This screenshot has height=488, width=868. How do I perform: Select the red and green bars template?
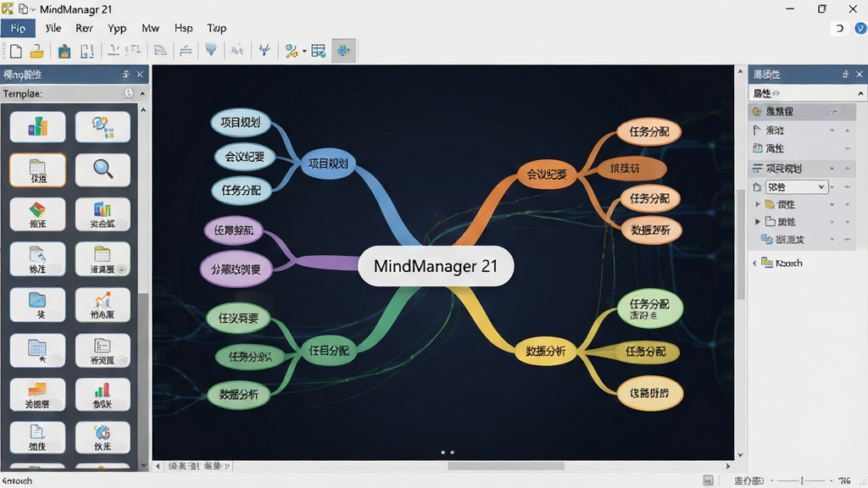(103, 395)
